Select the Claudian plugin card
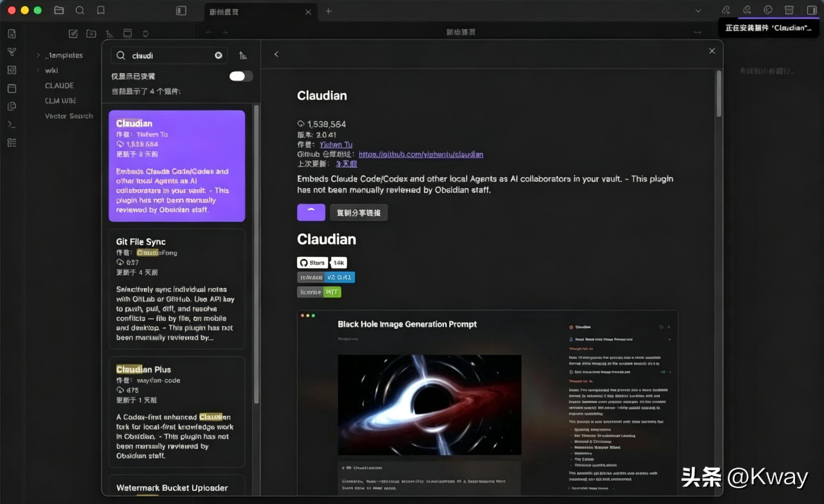 point(177,166)
